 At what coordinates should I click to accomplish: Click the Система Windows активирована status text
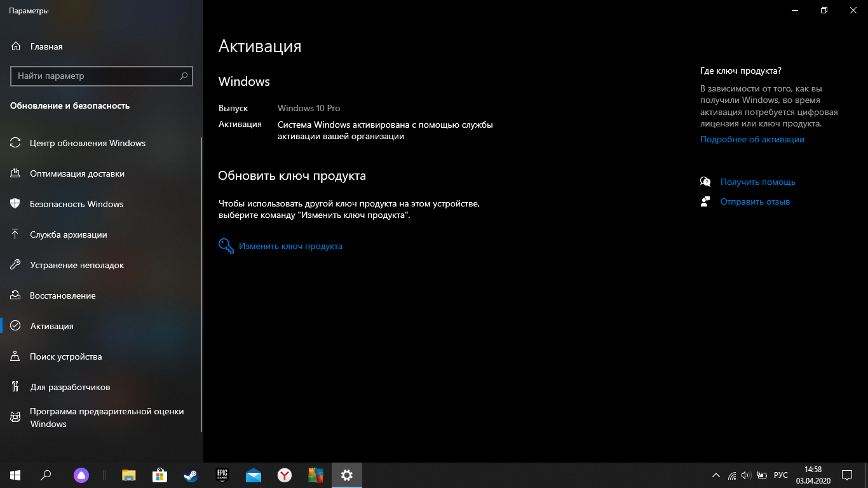pyautogui.click(x=385, y=130)
